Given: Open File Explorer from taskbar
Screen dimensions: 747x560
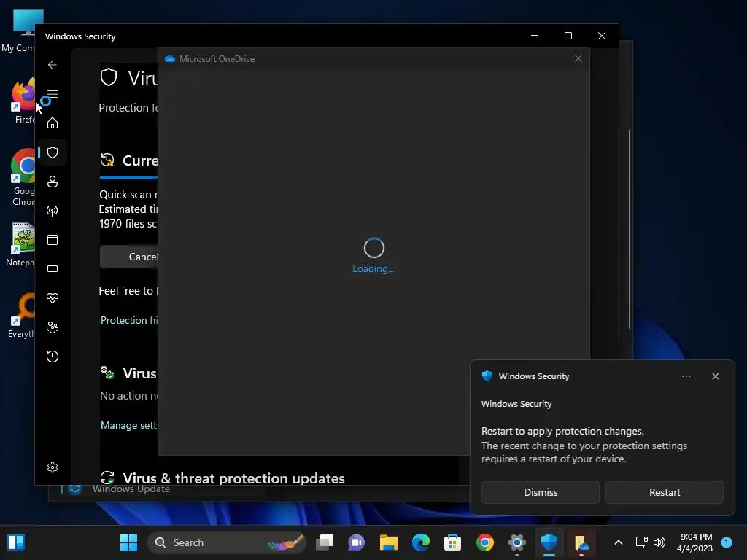Looking at the screenshot, I should (388, 542).
